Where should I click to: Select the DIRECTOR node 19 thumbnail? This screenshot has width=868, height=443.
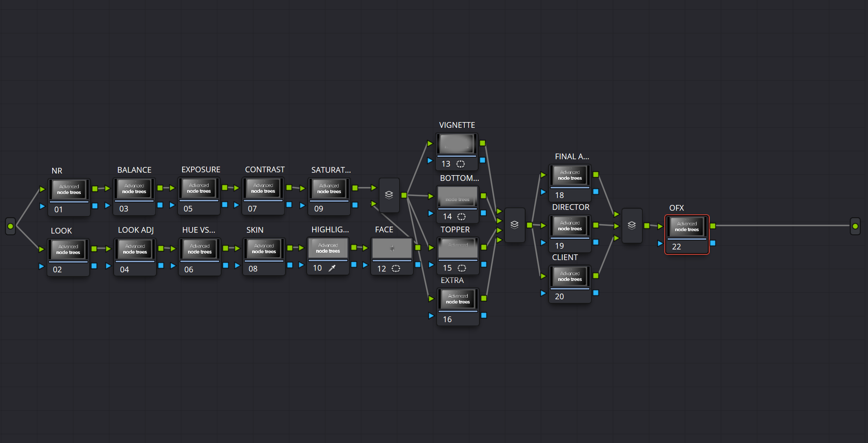[x=569, y=225]
